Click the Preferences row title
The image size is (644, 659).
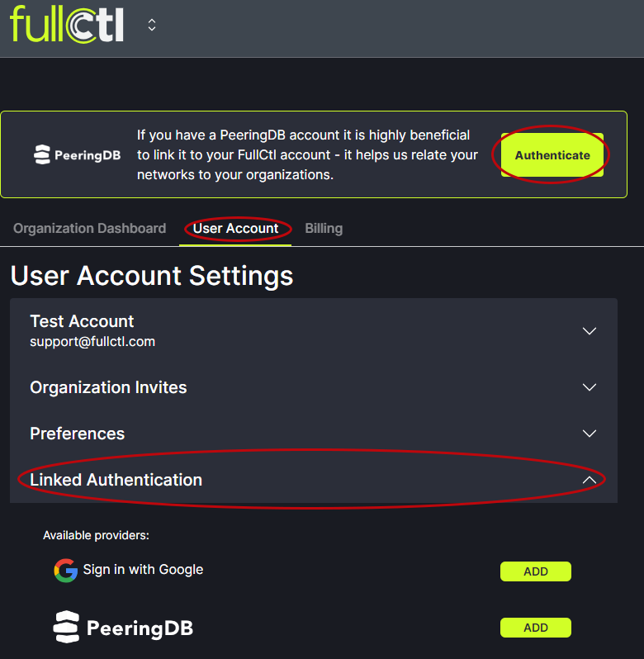(77, 434)
